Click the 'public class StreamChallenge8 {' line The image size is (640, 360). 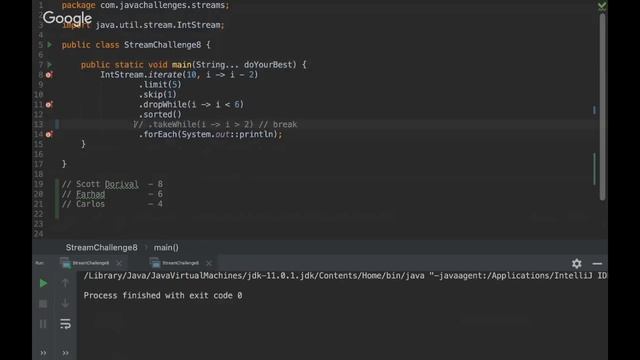click(x=136, y=45)
